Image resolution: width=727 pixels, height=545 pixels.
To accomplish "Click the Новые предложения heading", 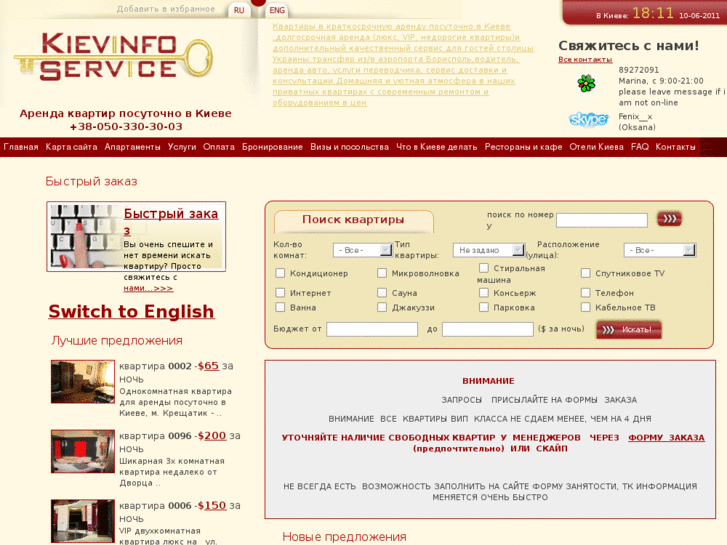I will point(344,537).
